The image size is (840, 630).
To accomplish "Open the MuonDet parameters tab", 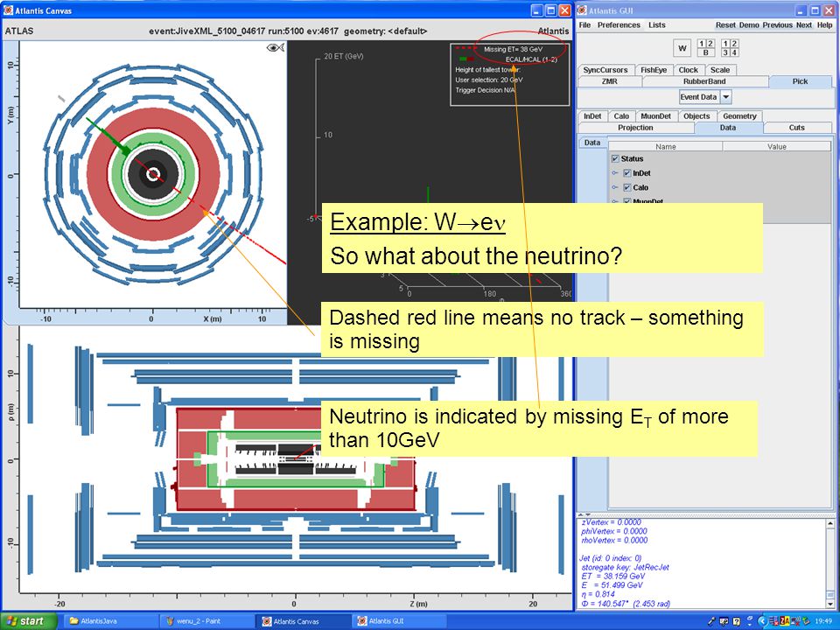I will (655, 116).
